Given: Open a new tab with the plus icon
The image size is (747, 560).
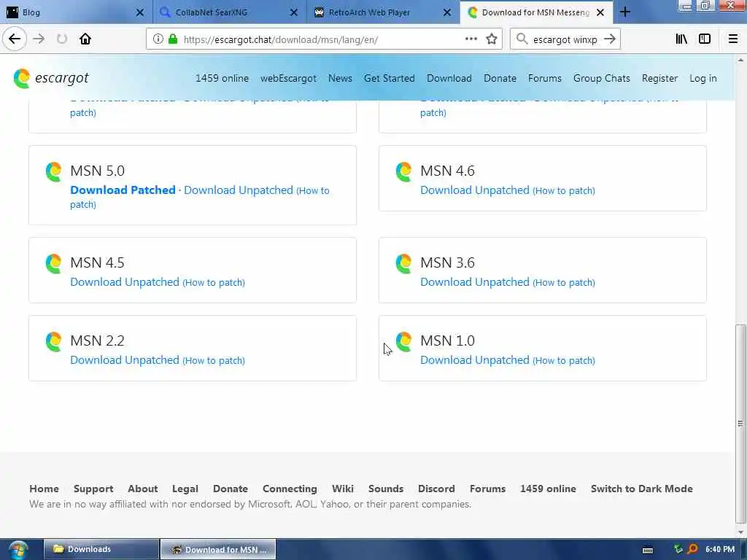Looking at the screenshot, I should tap(625, 12).
